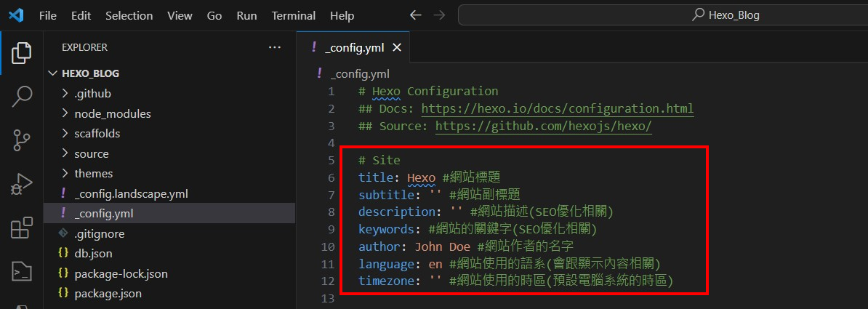
Task: Click the 'keywords' key on line 9
Action: pos(386,229)
